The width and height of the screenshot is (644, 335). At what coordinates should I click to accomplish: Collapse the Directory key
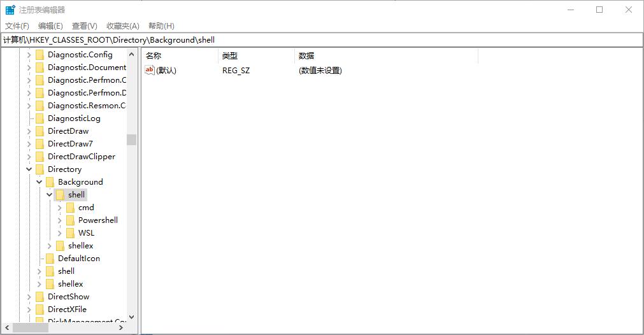[x=29, y=169]
